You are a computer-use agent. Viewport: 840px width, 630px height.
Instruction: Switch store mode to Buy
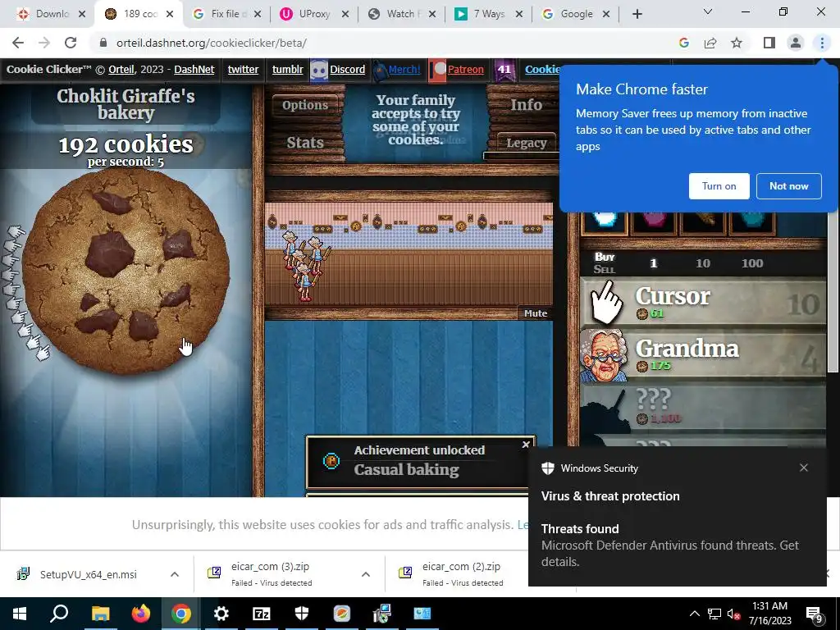click(x=605, y=257)
